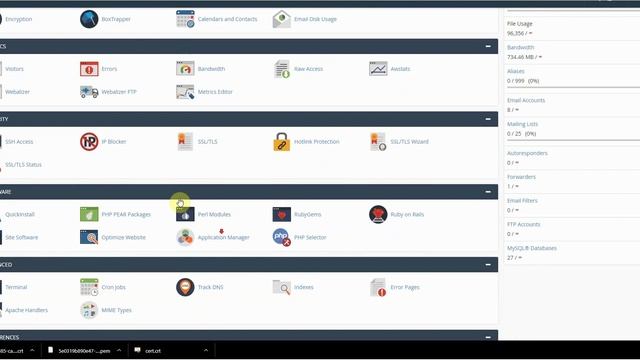
Task: Click the FTP Accounts statistic label
Action: click(523, 224)
